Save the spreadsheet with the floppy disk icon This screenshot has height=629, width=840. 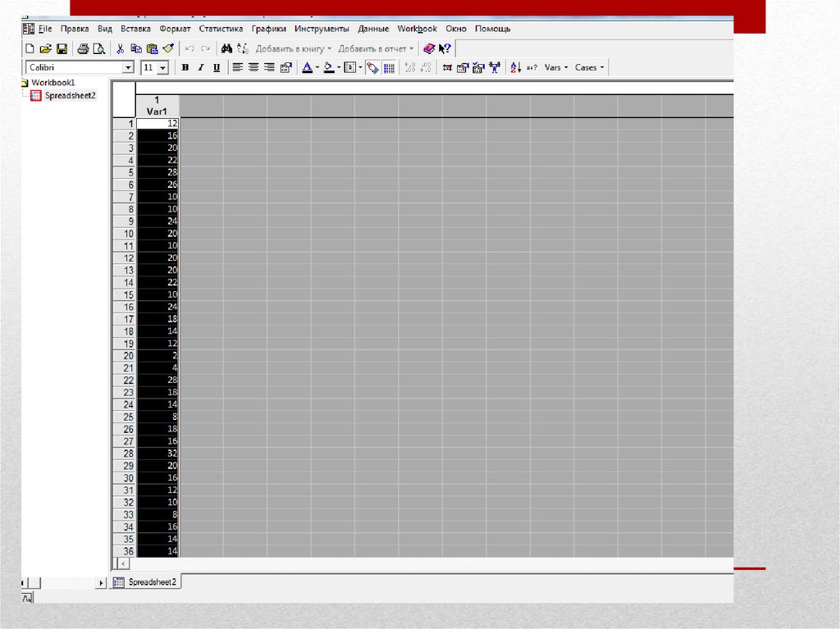62,48
